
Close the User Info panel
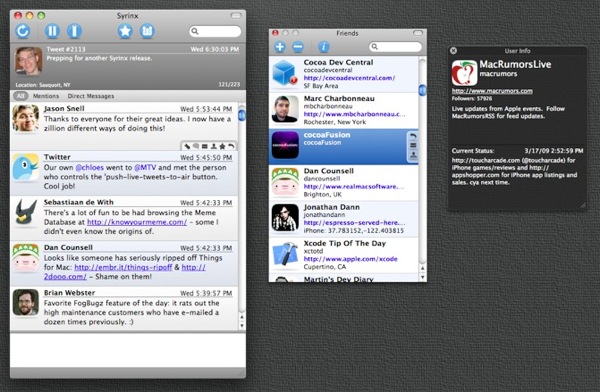(x=453, y=51)
